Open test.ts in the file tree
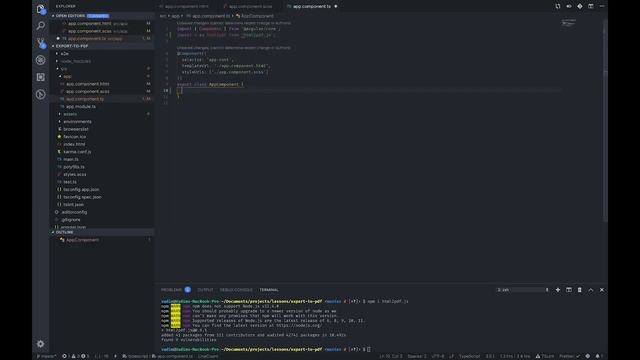 70,182
